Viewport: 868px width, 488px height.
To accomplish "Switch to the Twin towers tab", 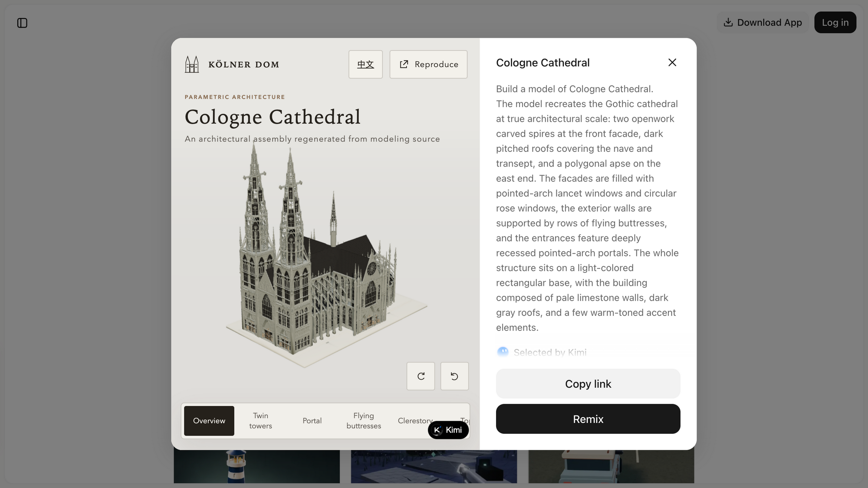I will pyautogui.click(x=260, y=421).
